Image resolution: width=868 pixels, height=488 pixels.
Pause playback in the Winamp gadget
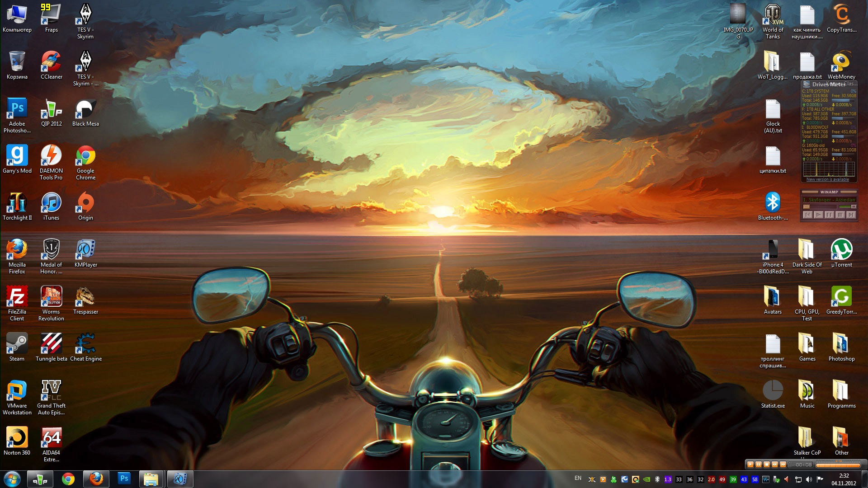[x=829, y=215]
